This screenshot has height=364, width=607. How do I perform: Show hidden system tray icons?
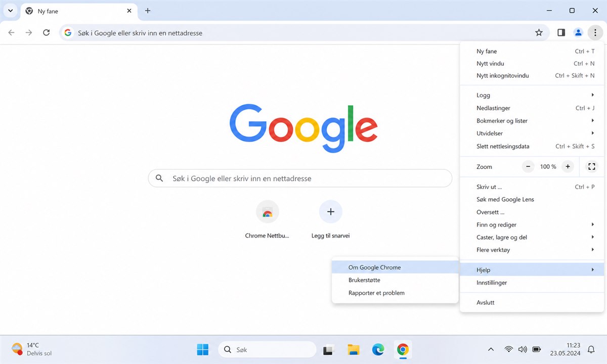coord(491,349)
